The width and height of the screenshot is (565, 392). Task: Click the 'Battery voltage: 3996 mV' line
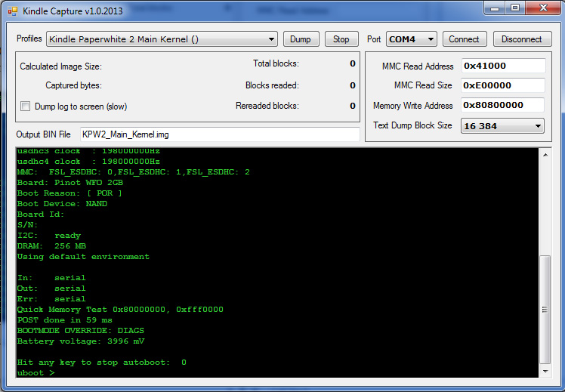pos(81,341)
